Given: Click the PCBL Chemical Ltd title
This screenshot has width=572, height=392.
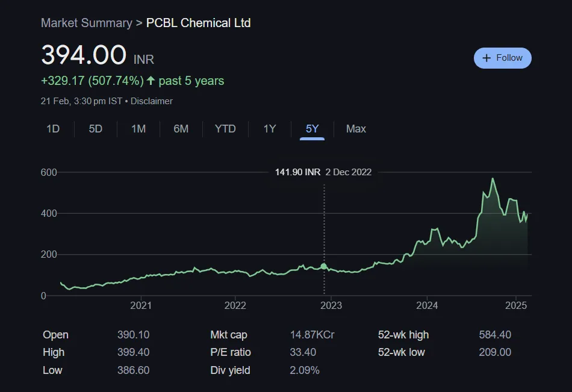Looking at the screenshot, I should coord(199,23).
